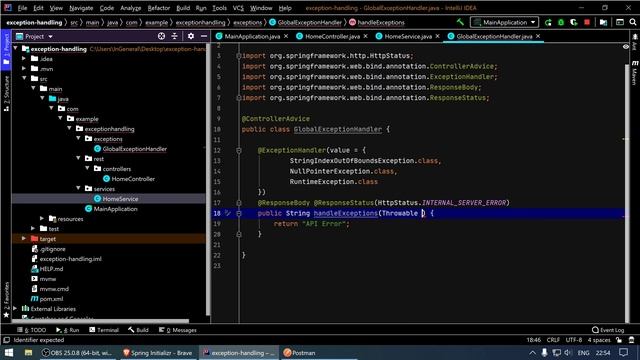Viewport: 640px width, 360px height.
Task: Open the 6: TODO tool window
Action: (x=32, y=330)
